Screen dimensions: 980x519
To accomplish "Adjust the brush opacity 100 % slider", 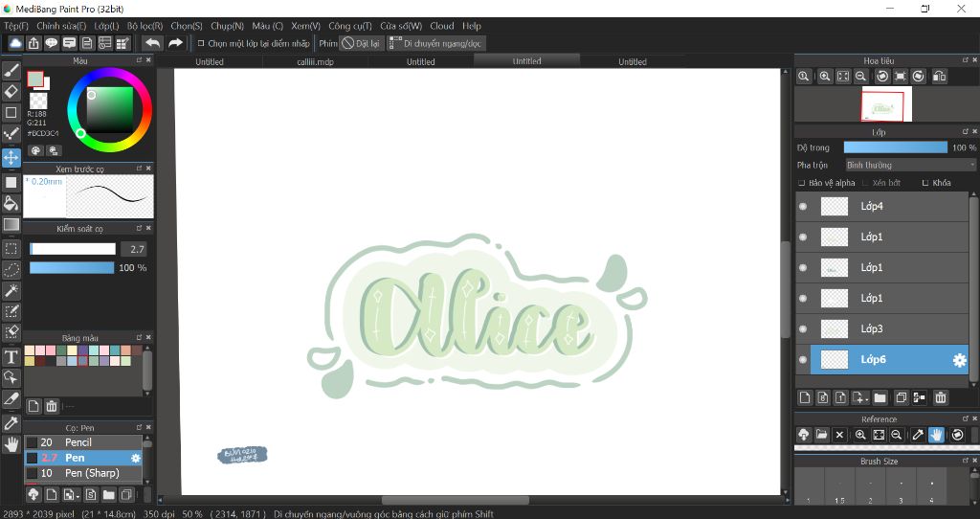I will 72,267.
